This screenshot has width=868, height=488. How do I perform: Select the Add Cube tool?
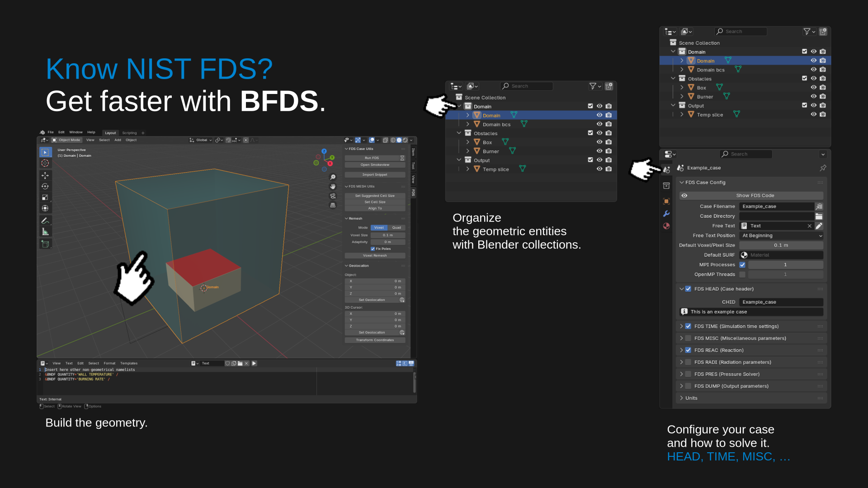[x=45, y=244]
